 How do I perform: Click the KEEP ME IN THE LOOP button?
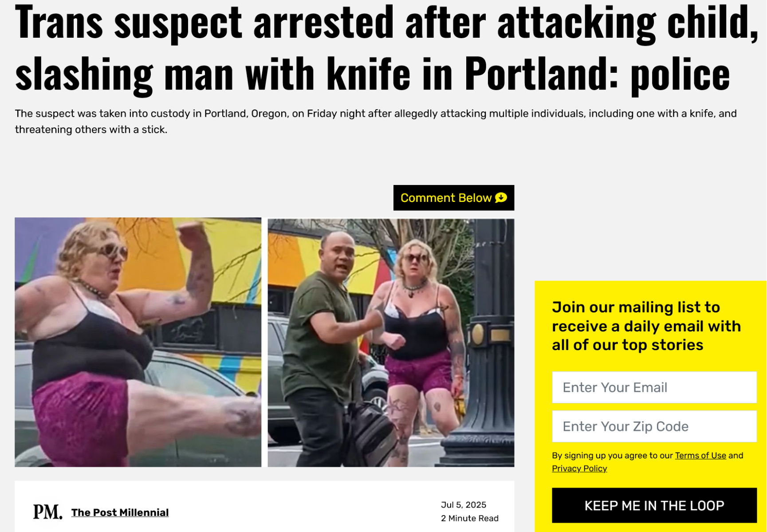click(654, 505)
